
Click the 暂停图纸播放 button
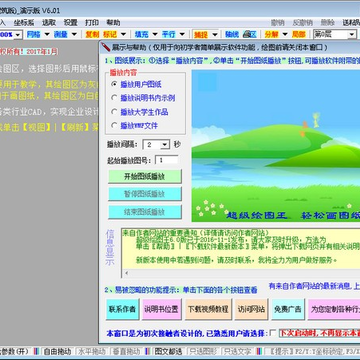pos(145,194)
